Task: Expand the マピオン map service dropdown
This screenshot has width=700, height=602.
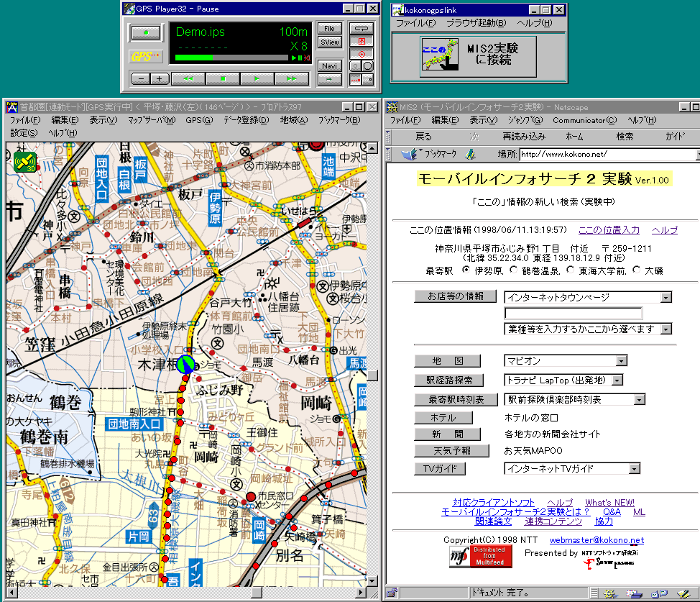Action: point(621,361)
